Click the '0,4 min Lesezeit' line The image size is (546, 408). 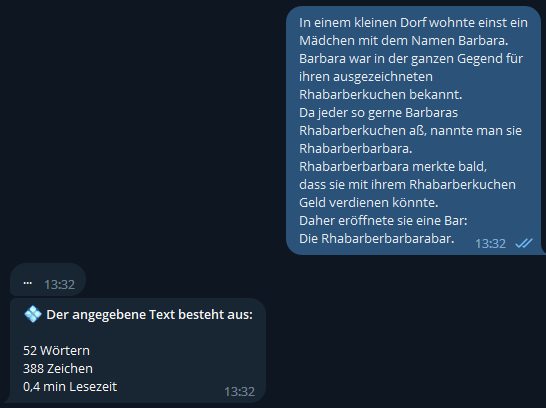[70, 387]
